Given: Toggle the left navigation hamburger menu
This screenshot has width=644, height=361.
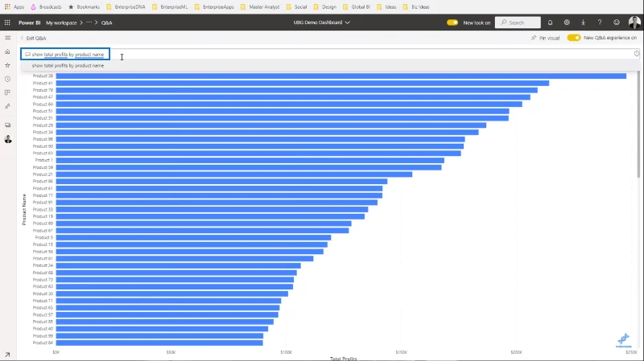Looking at the screenshot, I should [8, 38].
